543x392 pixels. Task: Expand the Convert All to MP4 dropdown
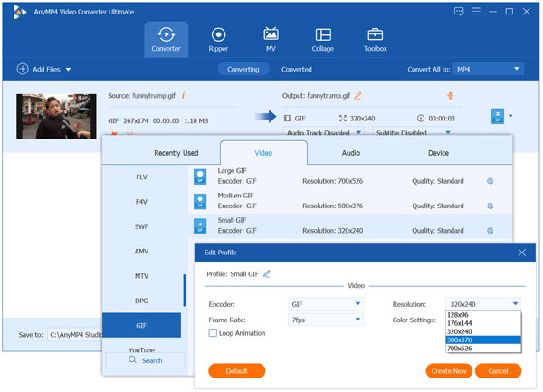coord(489,69)
